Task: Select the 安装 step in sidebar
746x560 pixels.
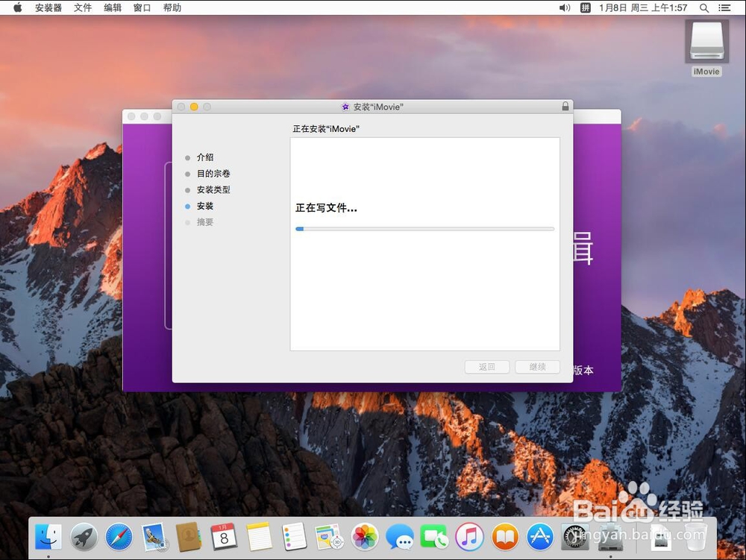Action: point(205,205)
